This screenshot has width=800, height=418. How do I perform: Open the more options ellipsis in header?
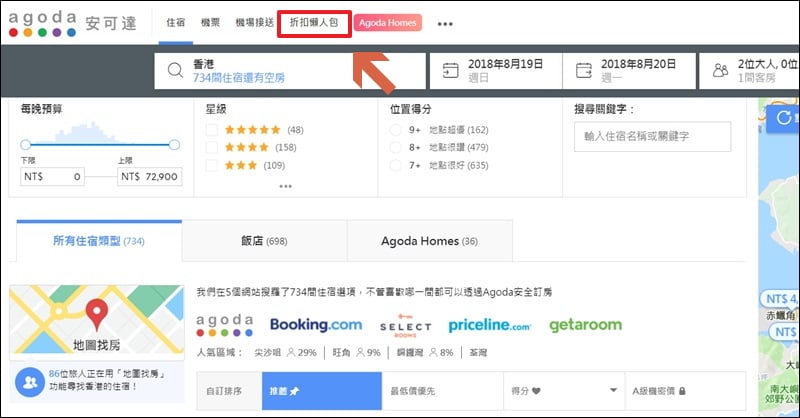click(445, 24)
